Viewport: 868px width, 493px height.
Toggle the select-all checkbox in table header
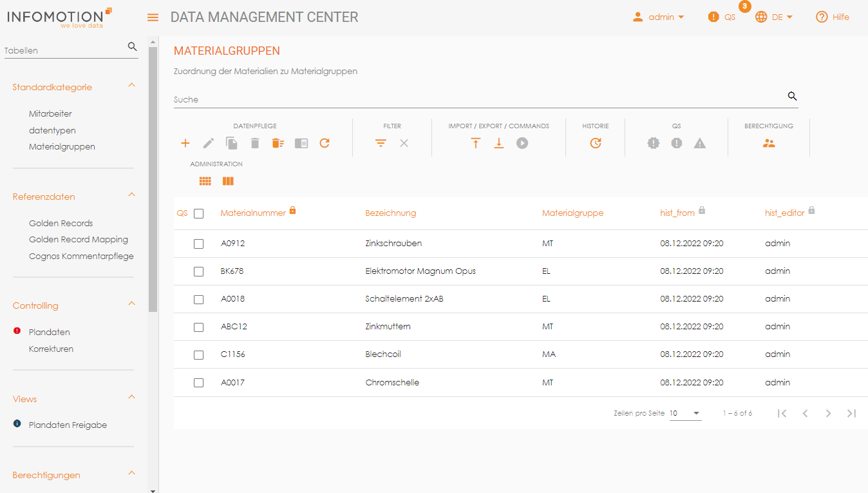point(199,213)
